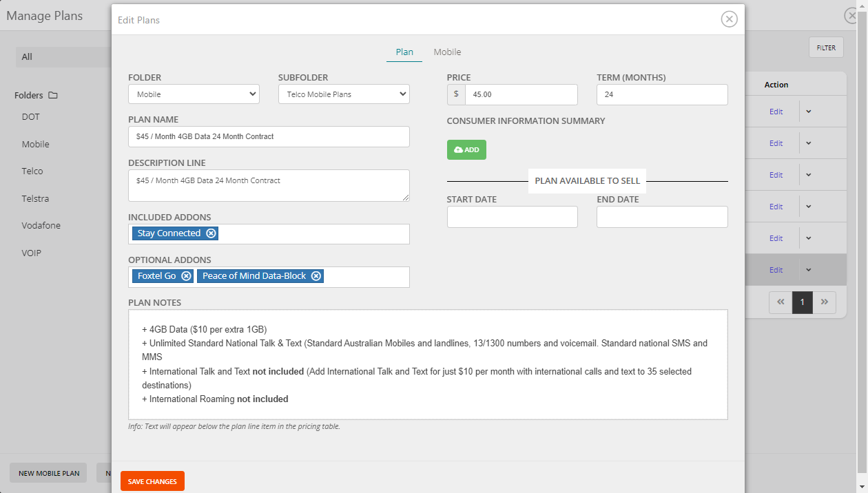
Task: Select the Plan tab
Action: pos(404,52)
